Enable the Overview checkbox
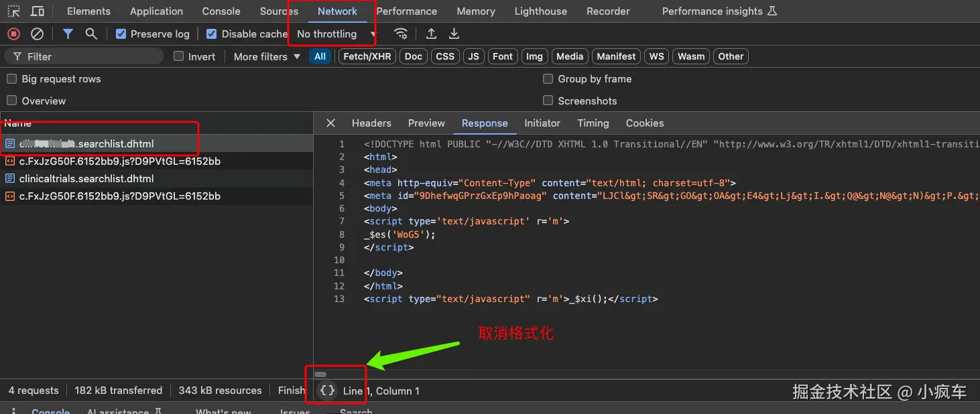 (11, 100)
